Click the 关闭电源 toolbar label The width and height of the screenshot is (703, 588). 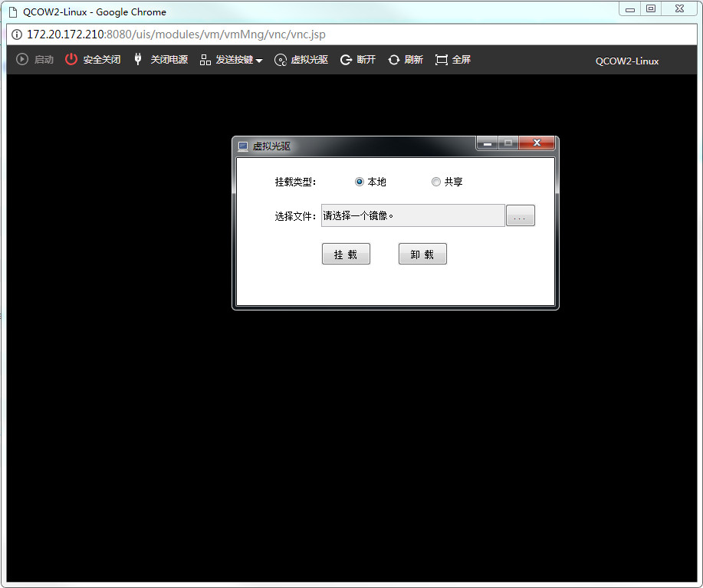click(169, 60)
